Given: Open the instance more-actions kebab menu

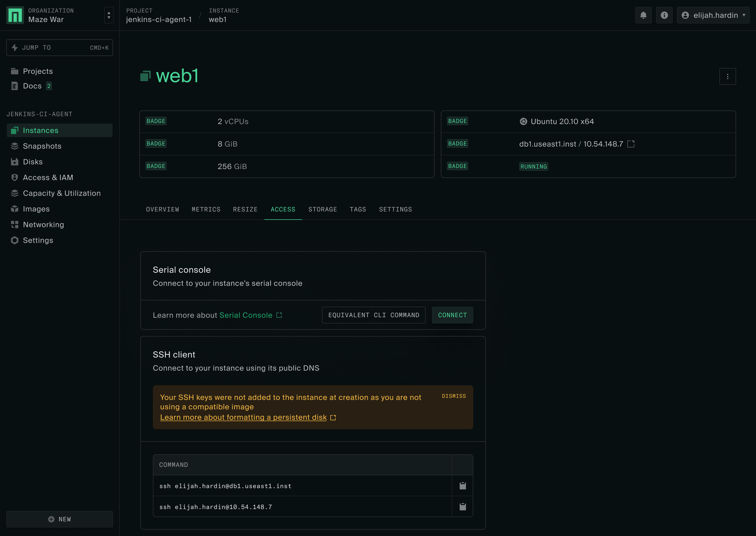Looking at the screenshot, I should pos(727,76).
